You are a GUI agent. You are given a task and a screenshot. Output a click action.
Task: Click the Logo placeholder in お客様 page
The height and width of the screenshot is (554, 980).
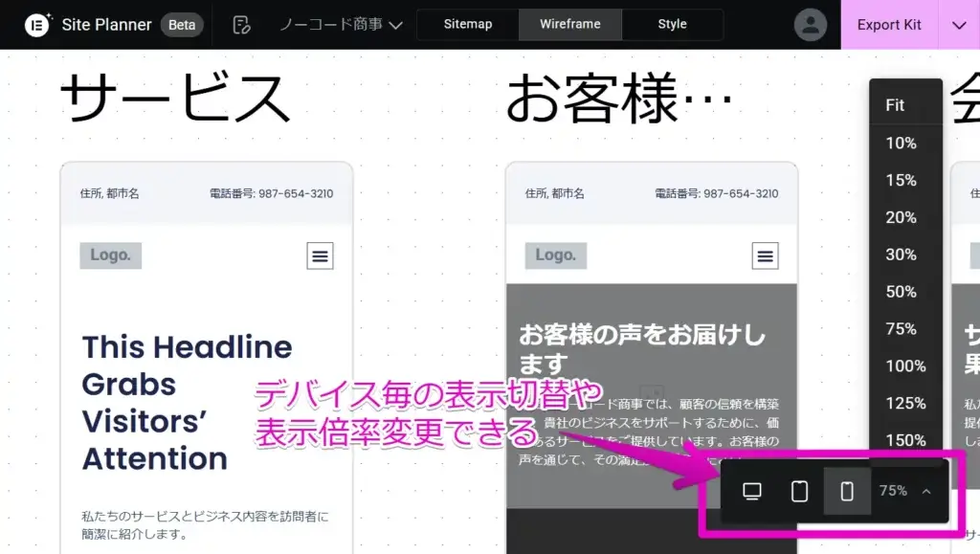(556, 255)
